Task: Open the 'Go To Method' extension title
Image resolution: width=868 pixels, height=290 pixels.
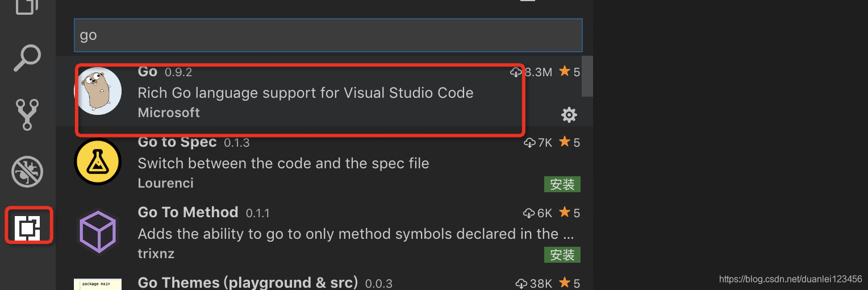Action: click(x=188, y=212)
